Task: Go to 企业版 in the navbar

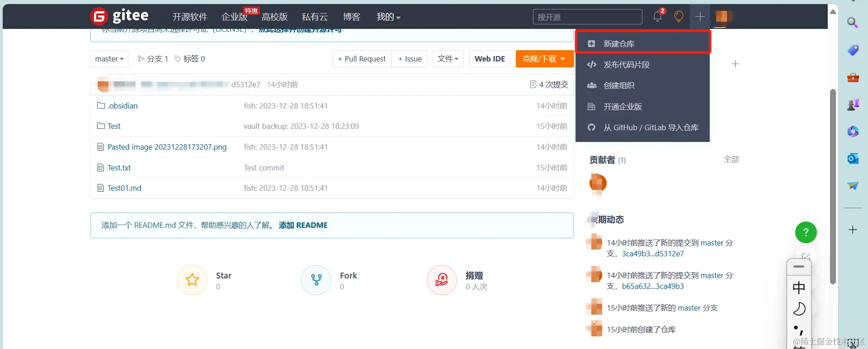Action: click(x=234, y=17)
